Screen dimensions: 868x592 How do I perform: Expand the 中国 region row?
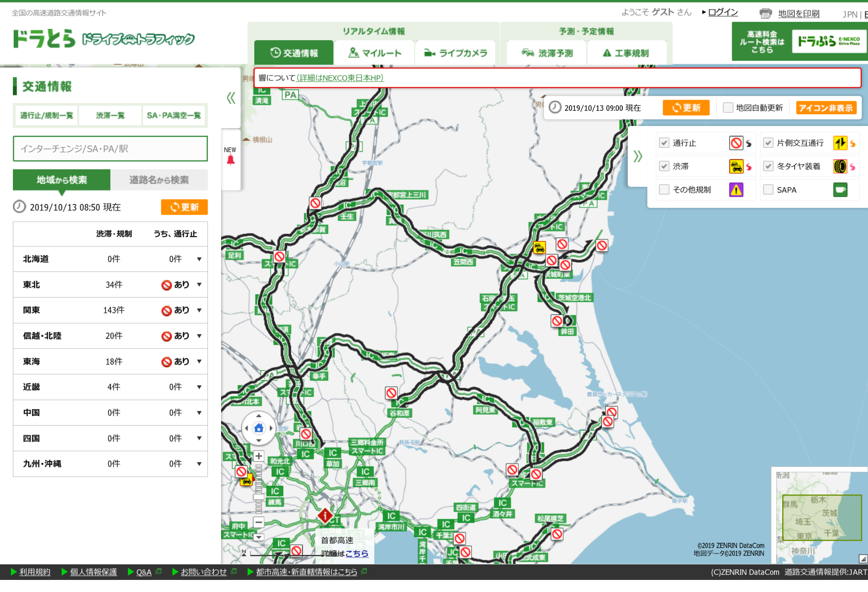pos(110,413)
